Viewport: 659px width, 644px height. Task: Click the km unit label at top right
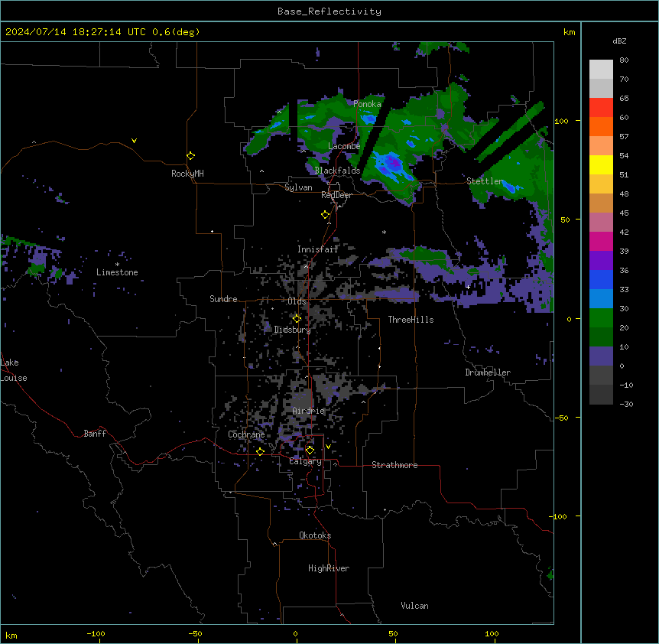pyautogui.click(x=569, y=32)
